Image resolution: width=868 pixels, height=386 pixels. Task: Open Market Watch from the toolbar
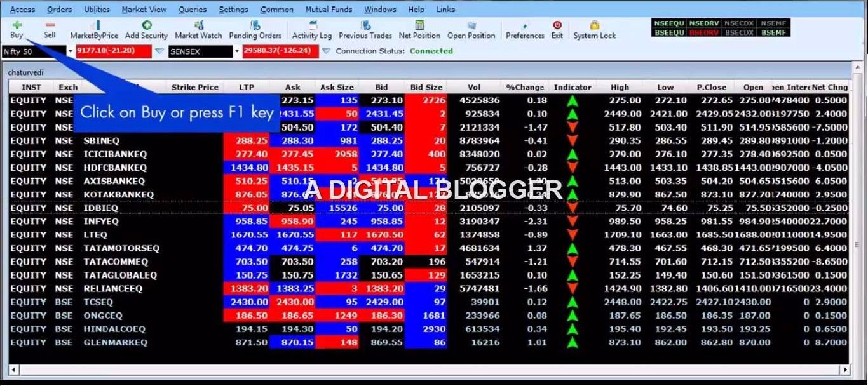tap(198, 30)
